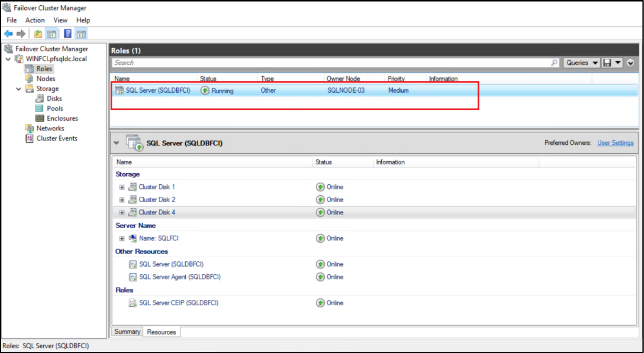This screenshot has height=353, width=644.
Task: Sort roles by Owner Node column header
Action: click(x=343, y=79)
